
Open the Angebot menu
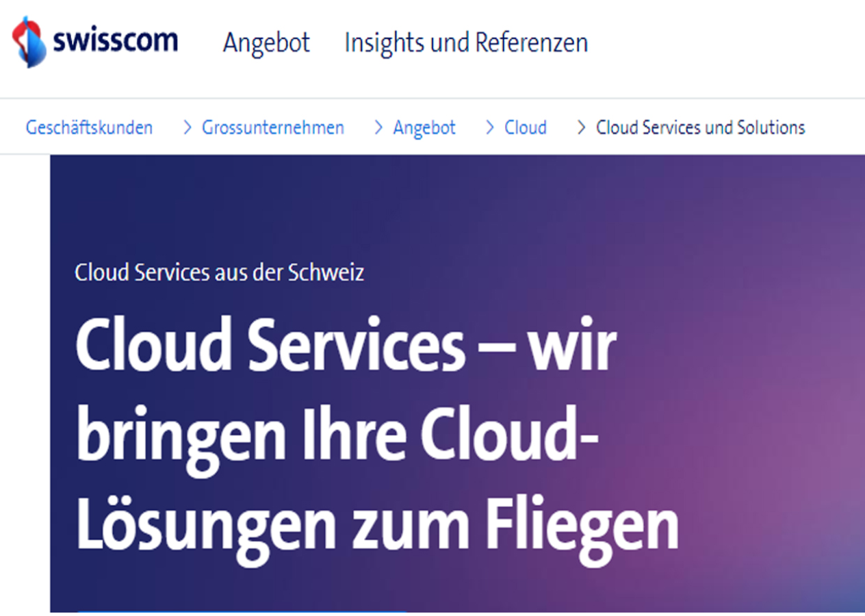click(x=266, y=43)
